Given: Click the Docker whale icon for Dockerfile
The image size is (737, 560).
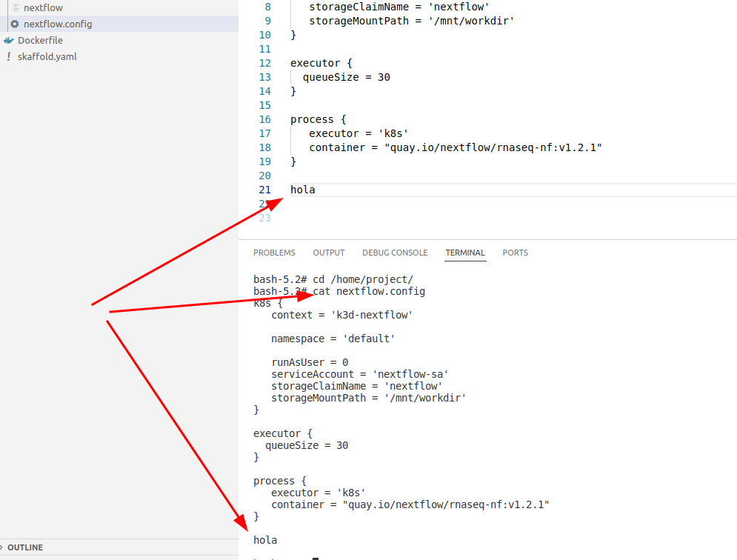Looking at the screenshot, I should [x=9, y=41].
